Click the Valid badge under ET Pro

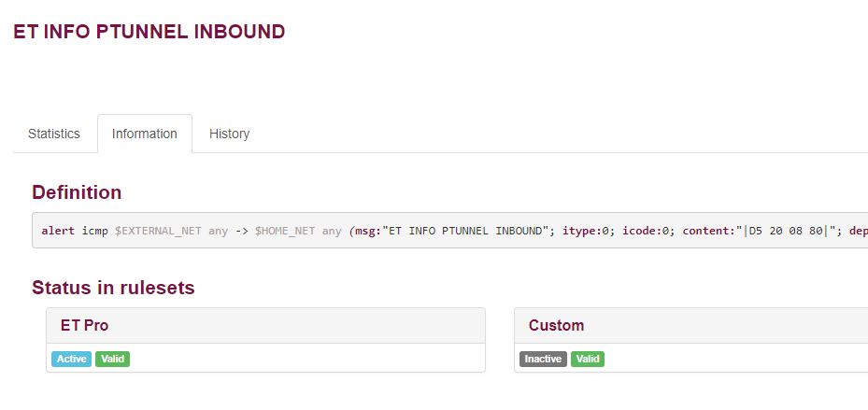(x=112, y=359)
